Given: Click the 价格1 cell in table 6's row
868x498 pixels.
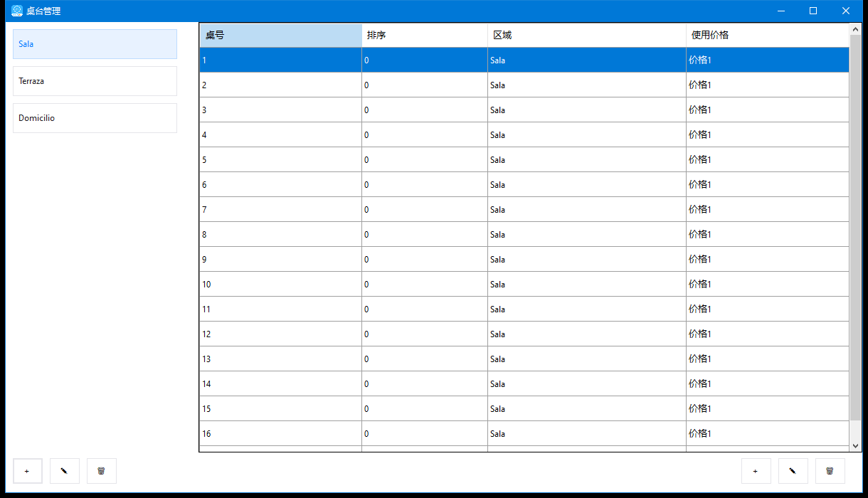Looking at the screenshot, I should point(768,185).
